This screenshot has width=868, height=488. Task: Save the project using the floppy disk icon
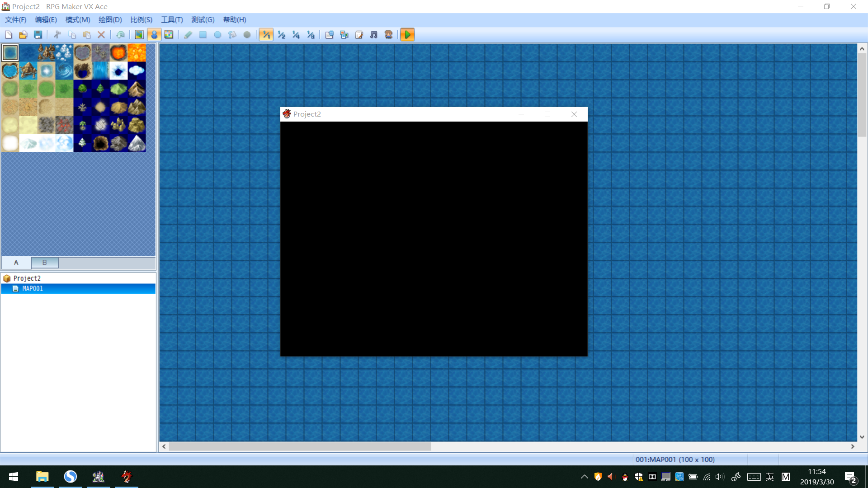[38, 35]
